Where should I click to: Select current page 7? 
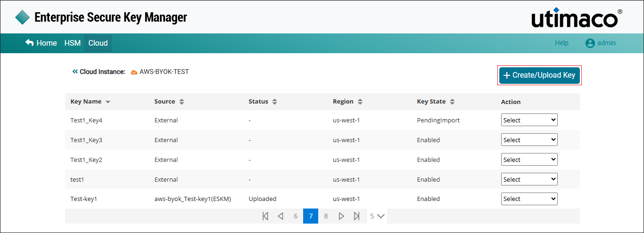[x=311, y=216]
